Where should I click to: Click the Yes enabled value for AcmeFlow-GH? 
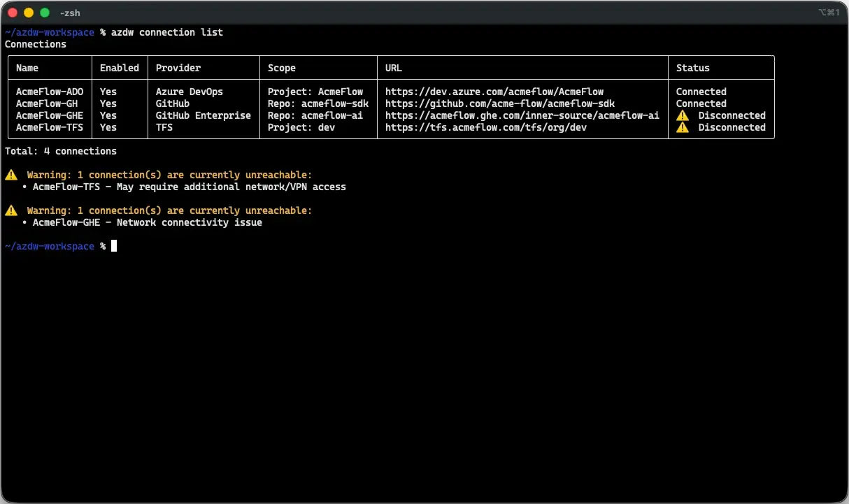108,103
